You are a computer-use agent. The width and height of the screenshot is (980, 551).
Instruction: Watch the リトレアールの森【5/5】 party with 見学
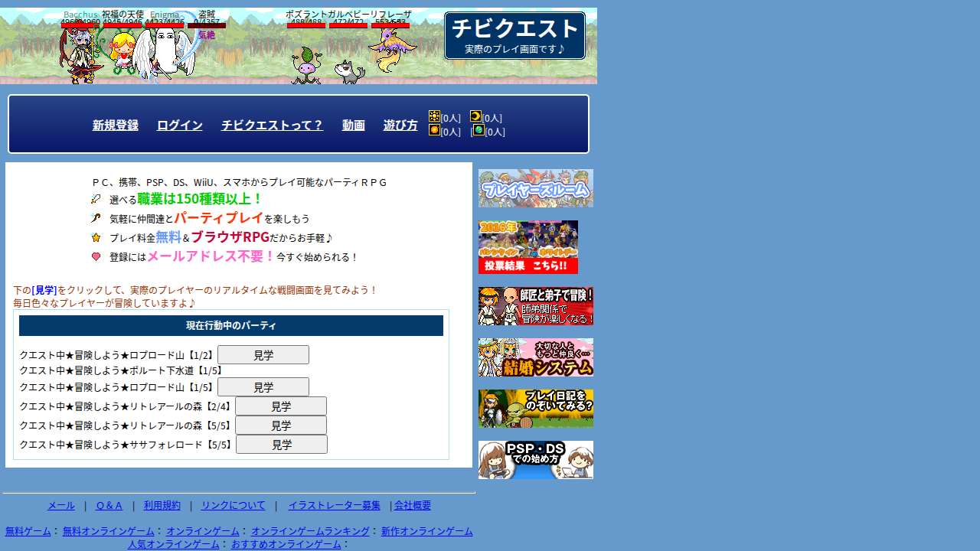click(281, 425)
